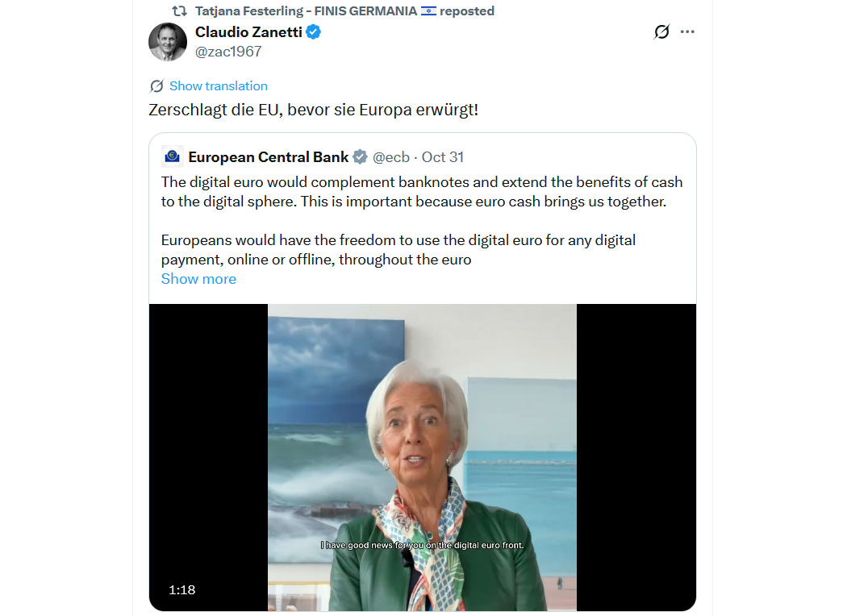Open Tatjana Festerling's reposted-by link
This screenshot has width=847, height=616.
click(x=307, y=11)
